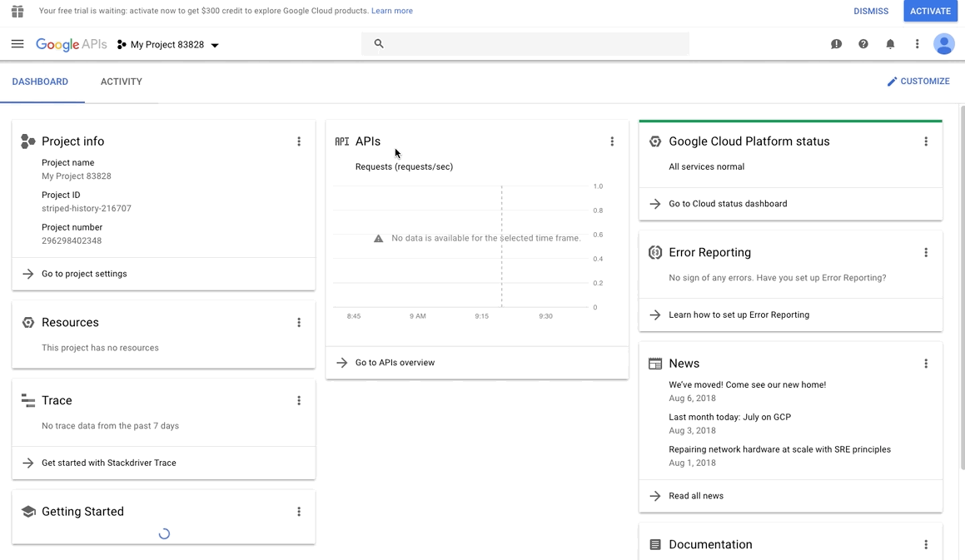The image size is (965, 560).
Task: Click the page vertical scrollbar
Action: (962, 287)
